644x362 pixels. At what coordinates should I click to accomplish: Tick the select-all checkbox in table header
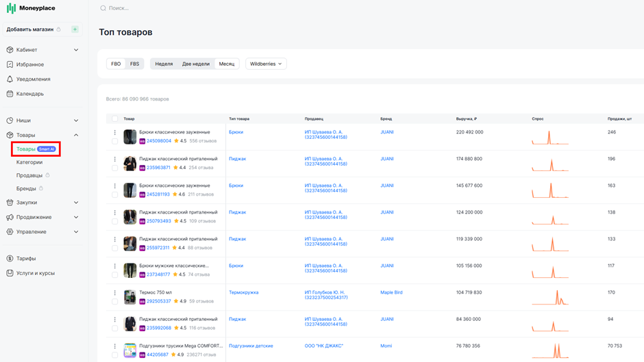114,118
